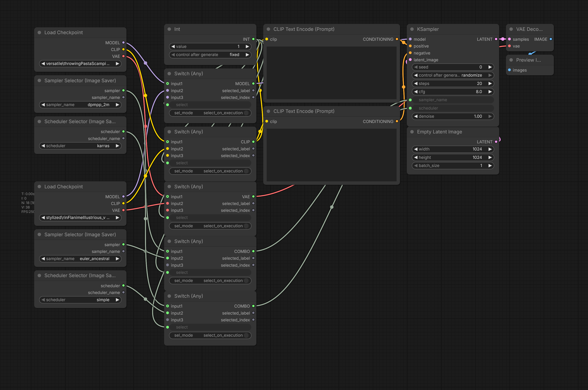Click the images input socket on Preview Image
The image size is (588, 390).
coord(510,70)
